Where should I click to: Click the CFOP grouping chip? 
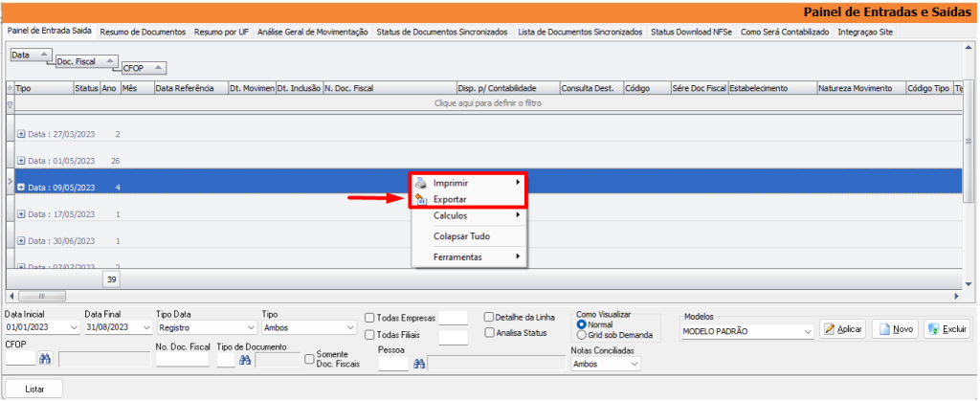pos(144,69)
